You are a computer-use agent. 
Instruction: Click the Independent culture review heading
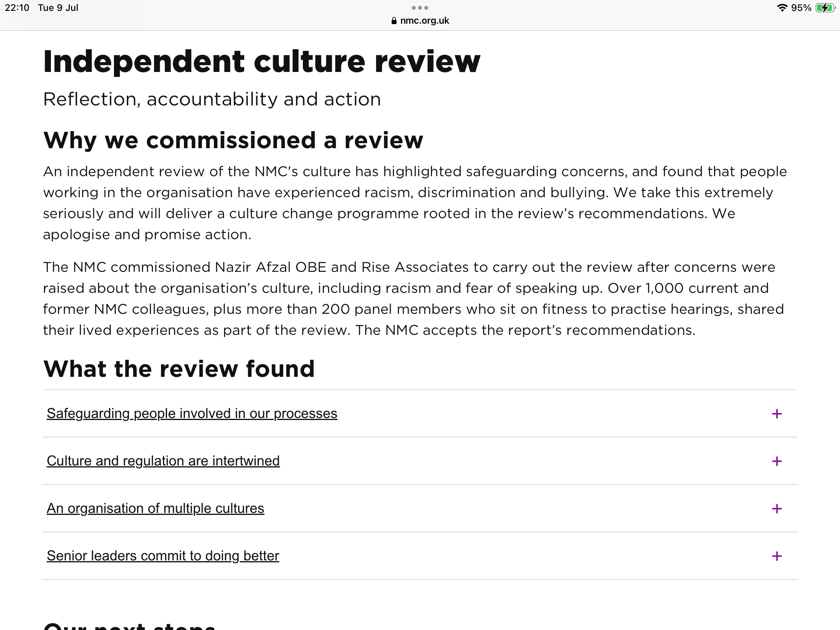click(262, 61)
